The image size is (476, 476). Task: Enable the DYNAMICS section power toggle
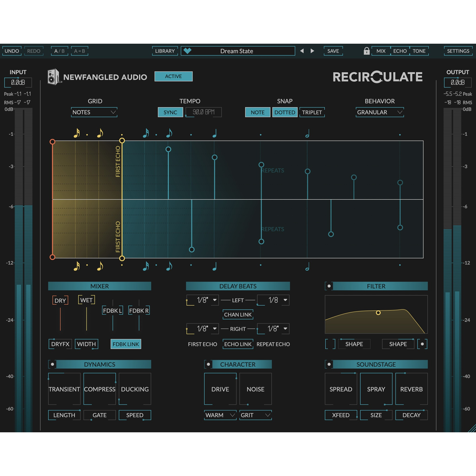52,364
